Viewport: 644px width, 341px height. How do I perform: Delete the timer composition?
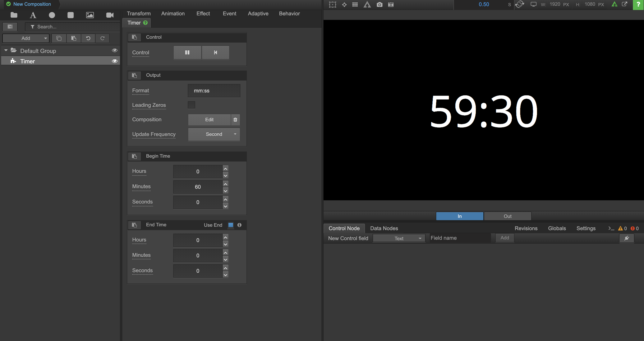tap(235, 120)
